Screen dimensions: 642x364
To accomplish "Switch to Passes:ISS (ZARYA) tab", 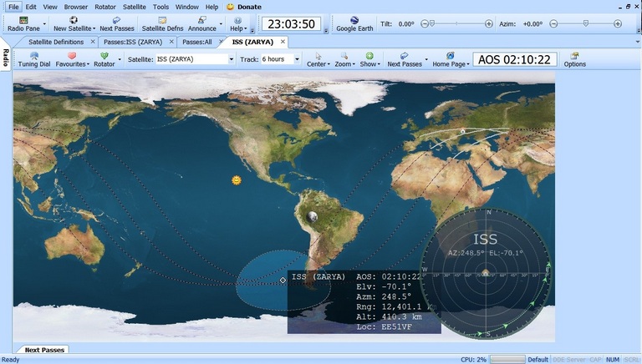I will click(133, 42).
